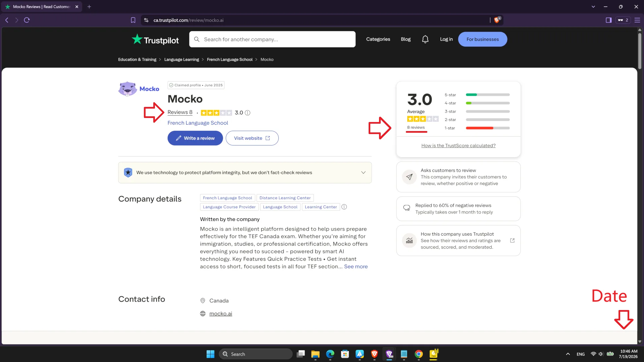Filter reviews by 3-star row

[477, 112]
